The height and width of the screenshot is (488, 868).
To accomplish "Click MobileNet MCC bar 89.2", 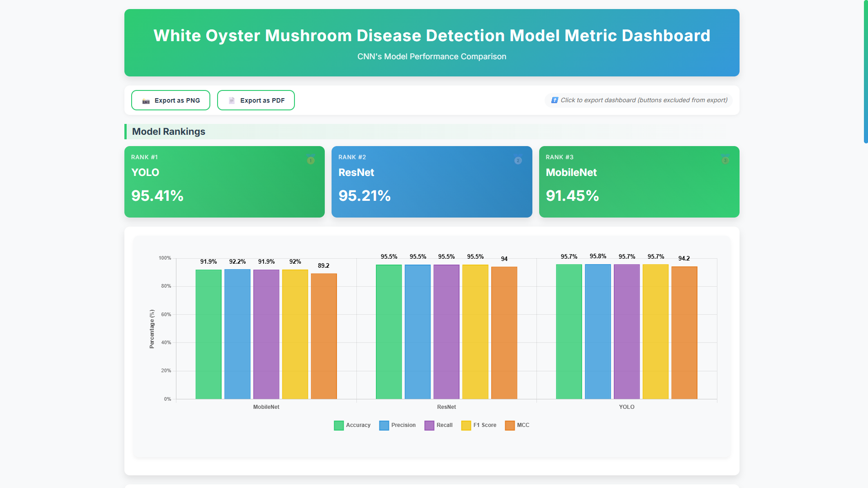I will pos(324,336).
